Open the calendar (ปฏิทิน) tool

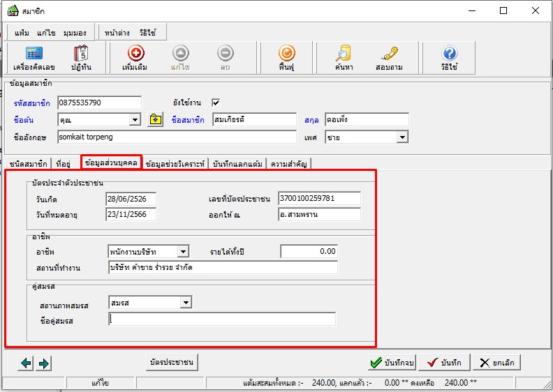[80, 59]
